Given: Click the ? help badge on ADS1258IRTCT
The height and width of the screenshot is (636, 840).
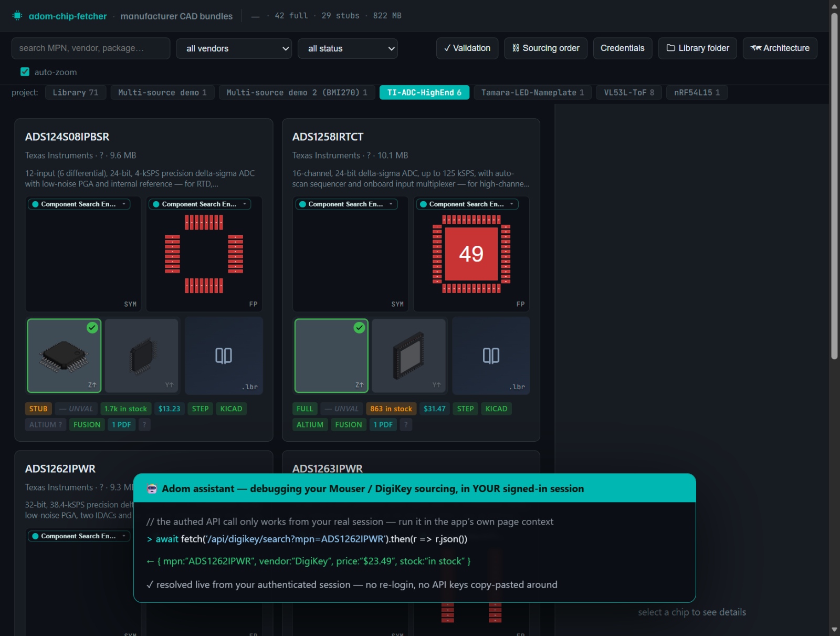Looking at the screenshot, I should (406, 424).
